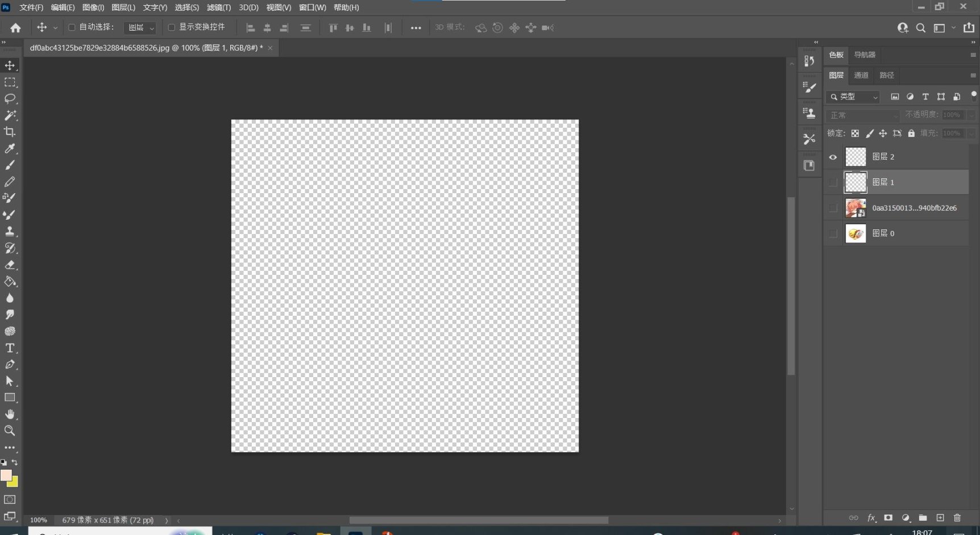Click the background color swatch
980x535 pixels.
coord(14,483)
